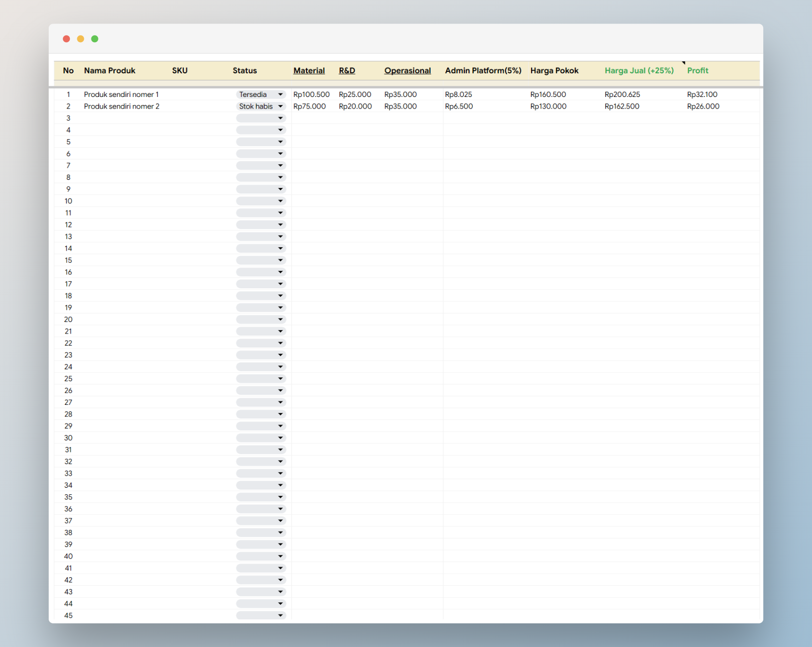This screenshot has height=647, width=812.
Task: Select row number 44 cell
Action: click(x=68, y=604)
